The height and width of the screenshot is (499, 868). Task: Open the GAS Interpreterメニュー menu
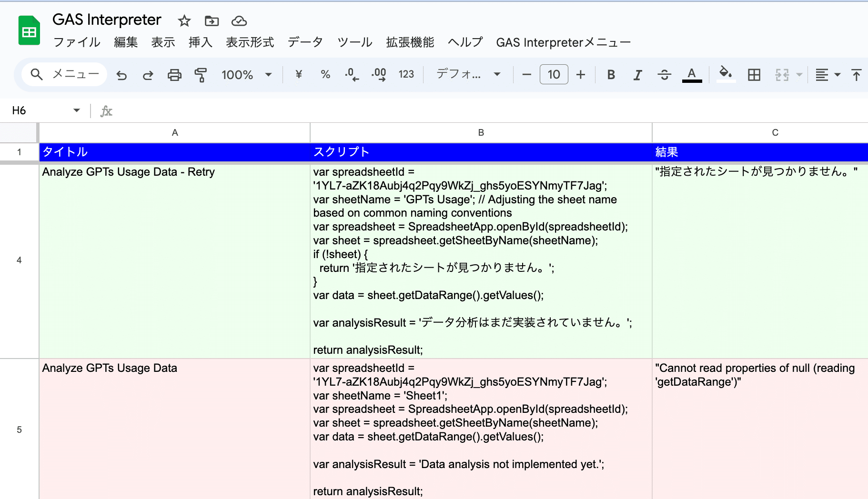(563, 42)
